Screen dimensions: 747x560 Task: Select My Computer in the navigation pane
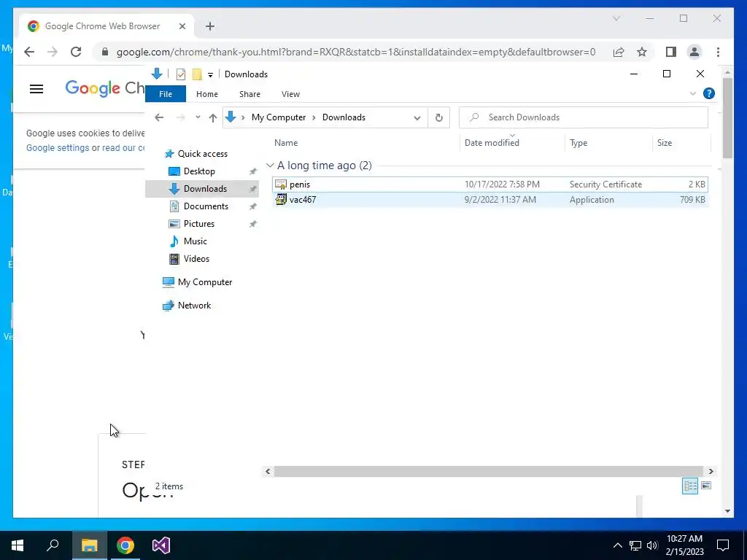tap(205, 282)
